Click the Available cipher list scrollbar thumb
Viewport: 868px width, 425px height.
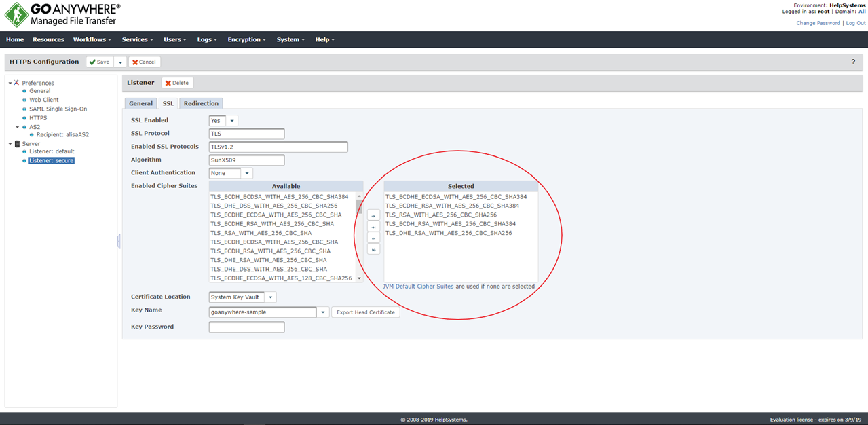pyautogui.click(x=360, y=206)
